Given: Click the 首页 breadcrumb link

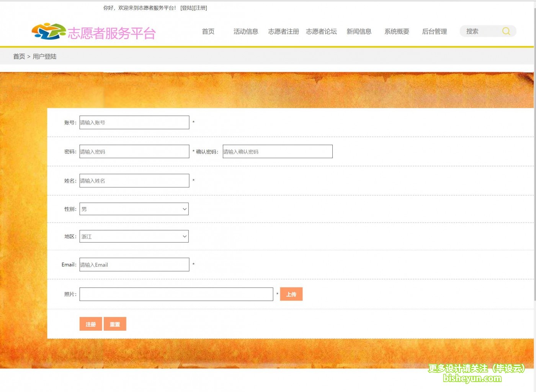Looking at the screenshot, I should click(x=19, y=57).
